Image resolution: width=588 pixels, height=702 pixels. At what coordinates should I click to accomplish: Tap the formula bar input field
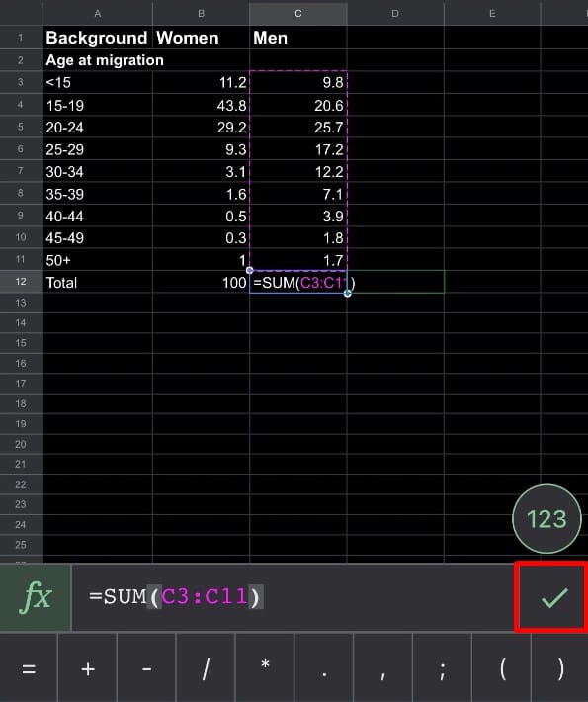293,597
